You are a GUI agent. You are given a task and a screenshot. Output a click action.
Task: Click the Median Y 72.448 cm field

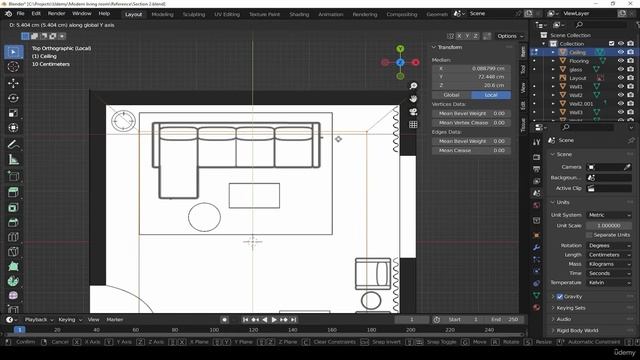[471, 77]
